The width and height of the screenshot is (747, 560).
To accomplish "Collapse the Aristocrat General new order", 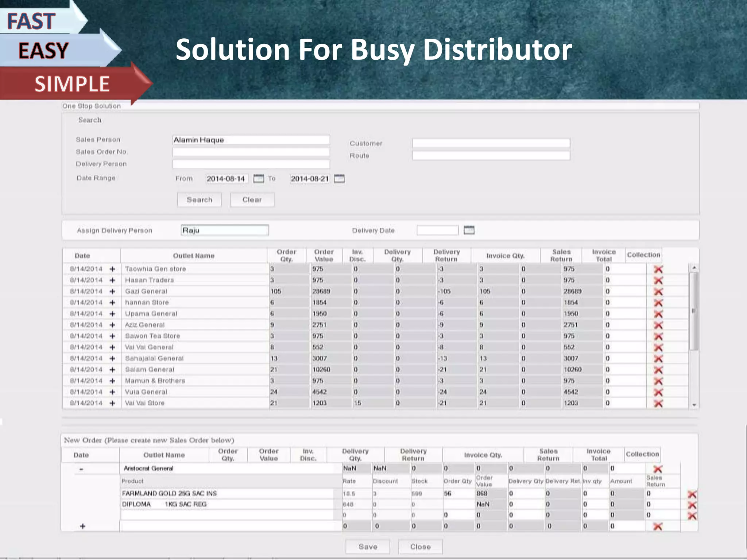I will coord(81,469).
